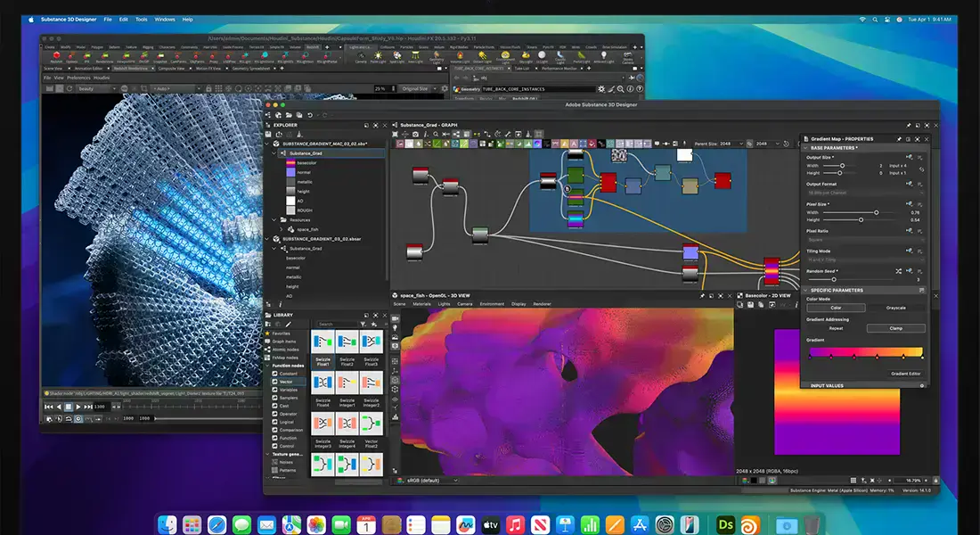
Task: Click the histogram icon in 3D view sidebar
Action: pyautogui.click(x=395, y=416)
